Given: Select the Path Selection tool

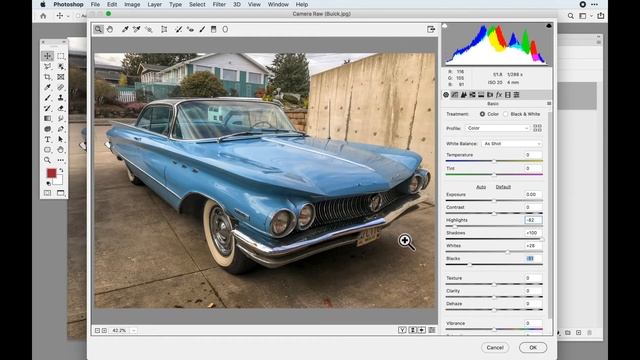Looking at the screenshot, I should [x=61, y=139].
